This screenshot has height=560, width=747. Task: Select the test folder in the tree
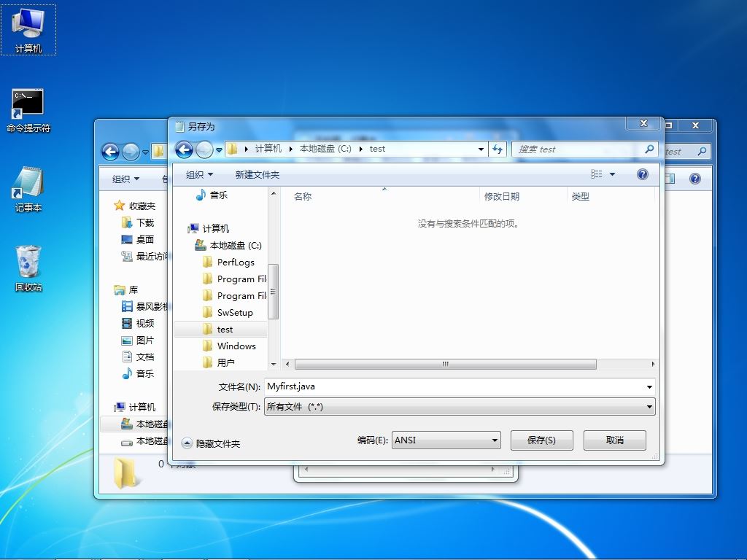[x=220, y=329]
